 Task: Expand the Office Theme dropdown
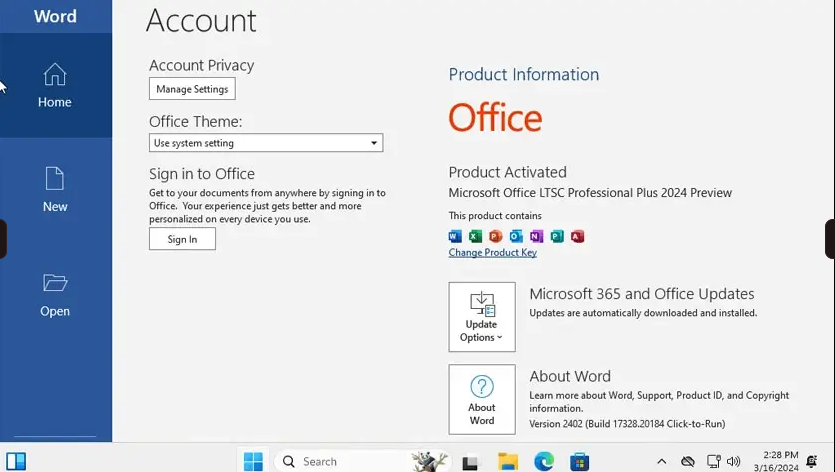266,143
